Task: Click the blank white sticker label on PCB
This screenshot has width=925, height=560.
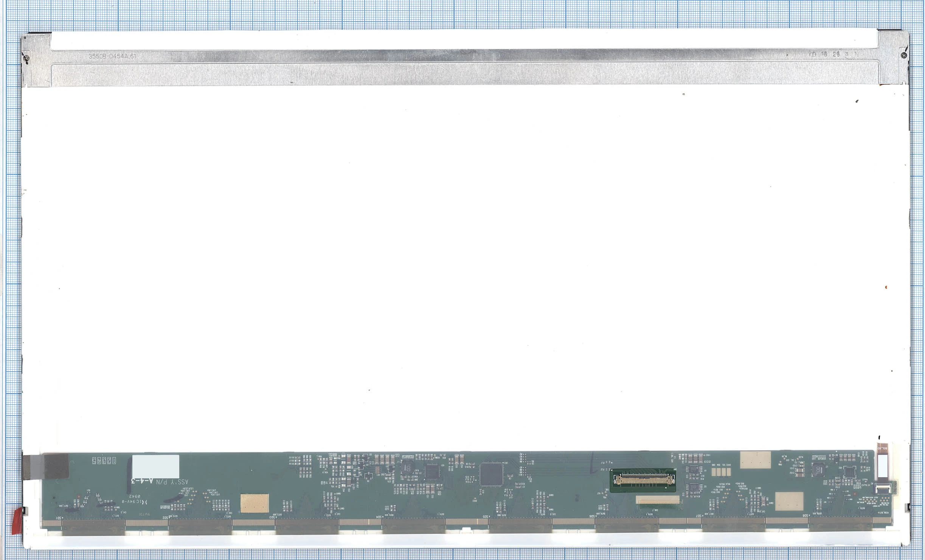Action: 155,466
